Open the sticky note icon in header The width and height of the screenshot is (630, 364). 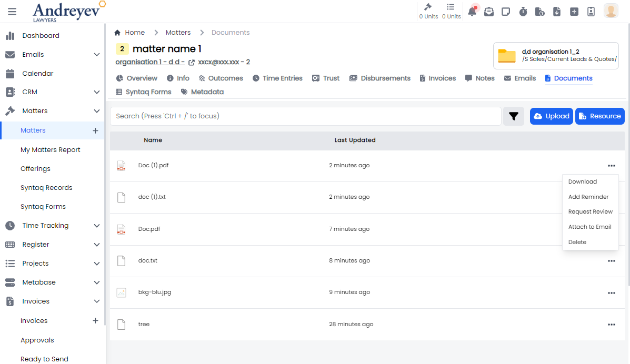pyautogui.click(x=506, y=12)
